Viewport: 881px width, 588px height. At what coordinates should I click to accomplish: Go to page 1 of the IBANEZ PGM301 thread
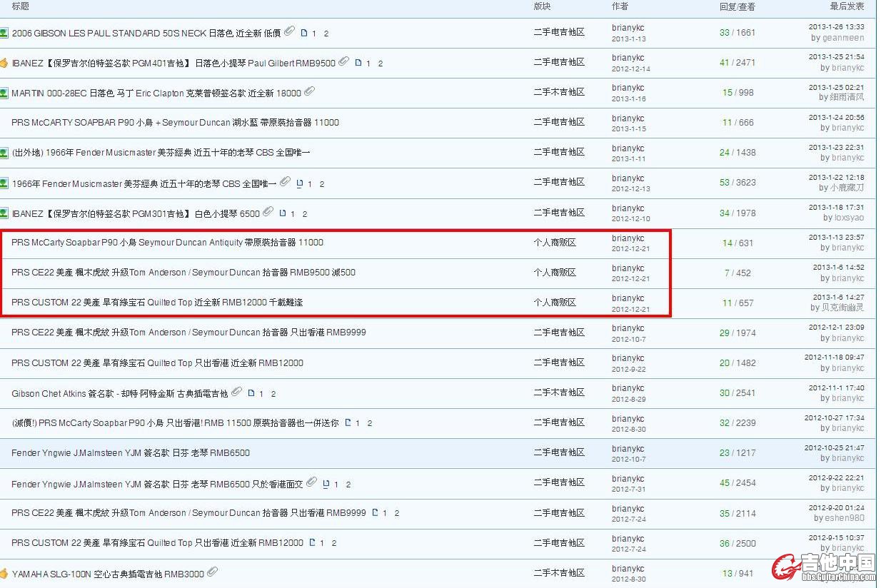tap(293, 214)
